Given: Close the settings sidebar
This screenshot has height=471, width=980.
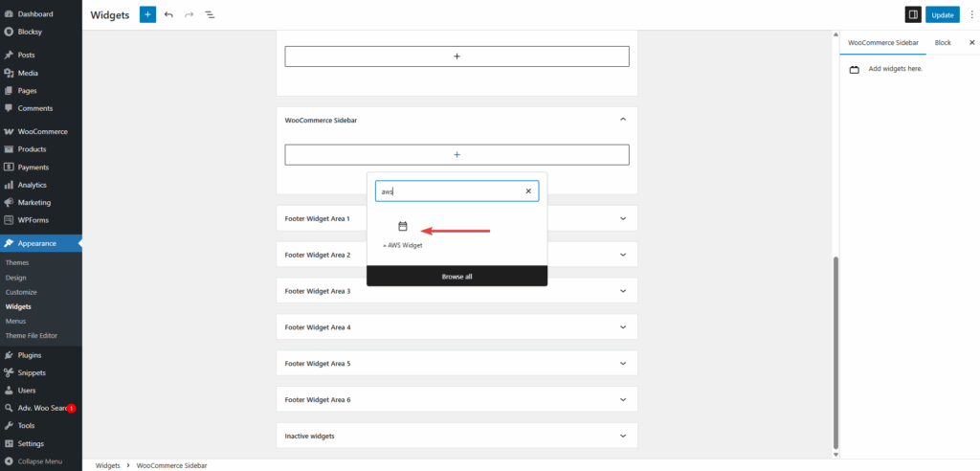Looking at the screenshot, I should pyautogui.click(x=972, y=42).
